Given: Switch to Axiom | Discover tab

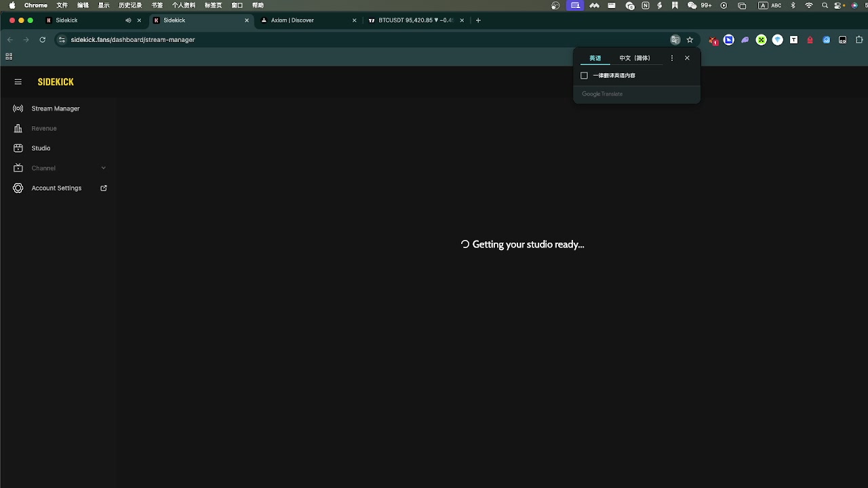Looking at the screenshot, I should click(x=309, y=20).
